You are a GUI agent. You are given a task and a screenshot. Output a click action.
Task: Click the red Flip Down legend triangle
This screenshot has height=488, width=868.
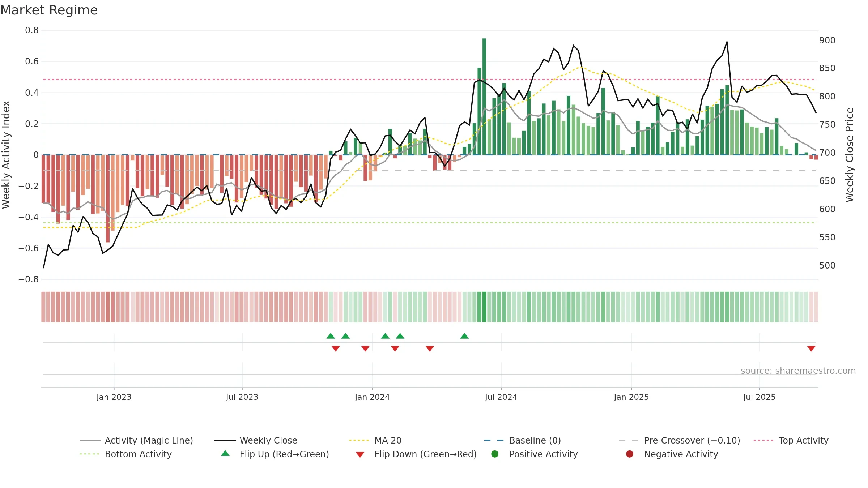click(x=360, y=455)
